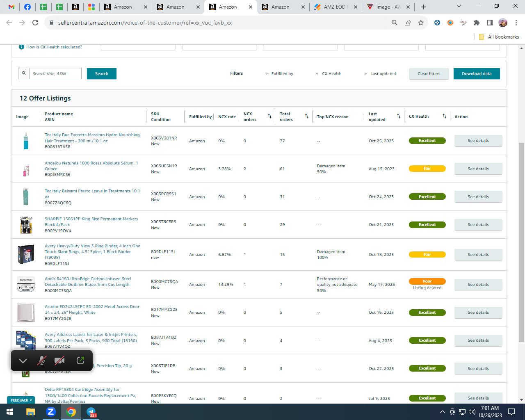
Task: Open the volume control in system tray
Action: tap(472, 412)
